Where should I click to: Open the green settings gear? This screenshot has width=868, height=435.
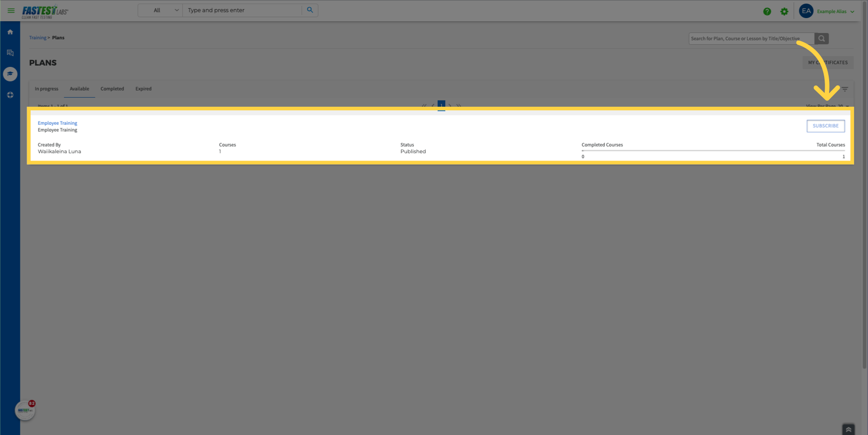(784, 12)
